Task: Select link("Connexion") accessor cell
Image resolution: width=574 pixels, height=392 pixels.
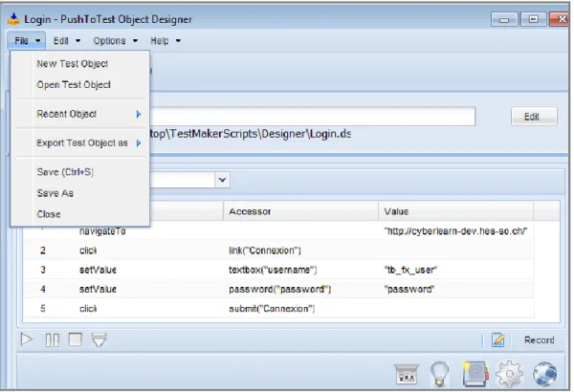Action: (x=265, y=250)
